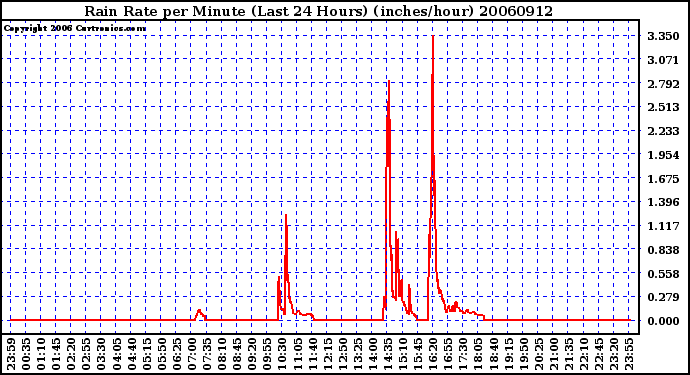Click the 00:35 time label

[26, 354]
